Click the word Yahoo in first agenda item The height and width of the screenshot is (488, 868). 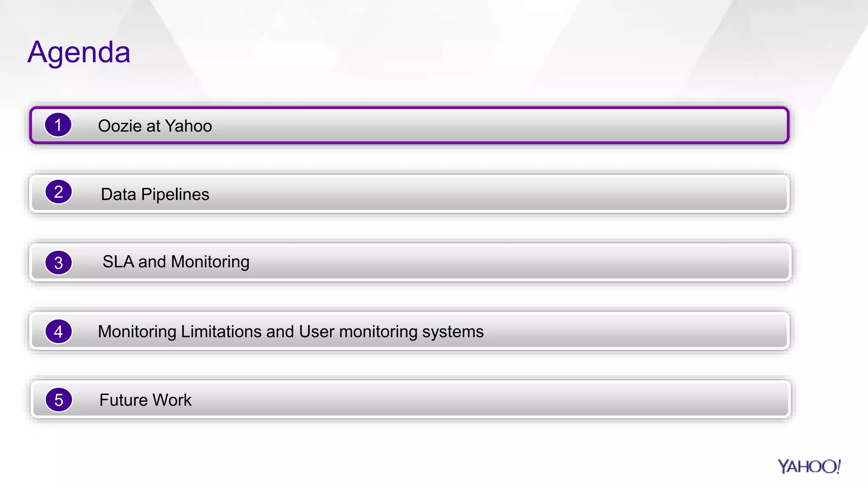(188, 126)
